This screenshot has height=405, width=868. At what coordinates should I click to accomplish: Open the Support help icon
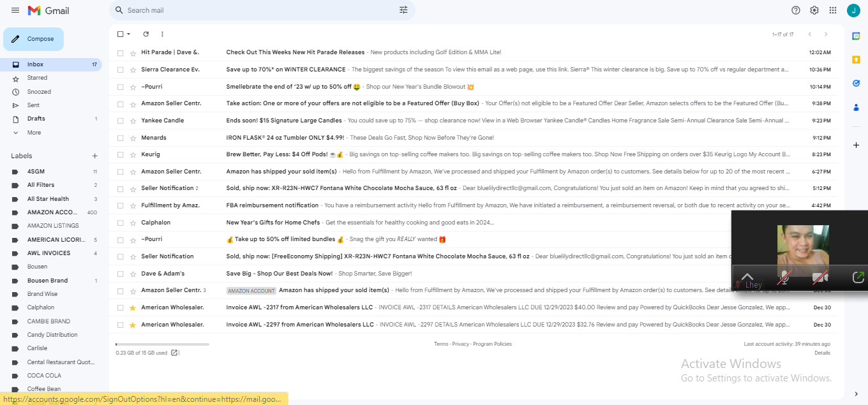796,10
